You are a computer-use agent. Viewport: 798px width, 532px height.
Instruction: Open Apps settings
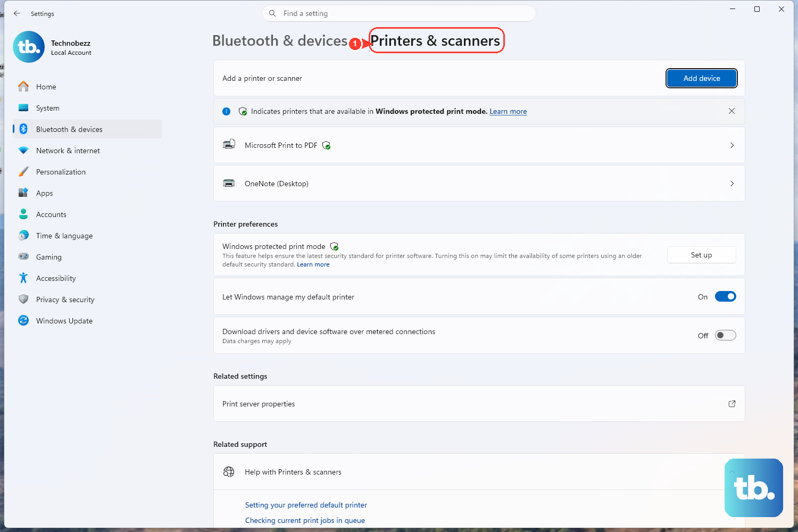pos(87,193)
